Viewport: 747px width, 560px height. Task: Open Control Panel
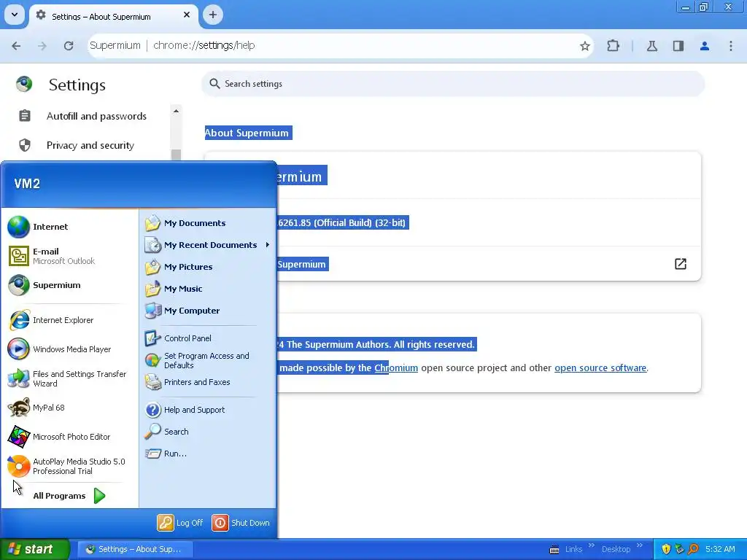178,338
